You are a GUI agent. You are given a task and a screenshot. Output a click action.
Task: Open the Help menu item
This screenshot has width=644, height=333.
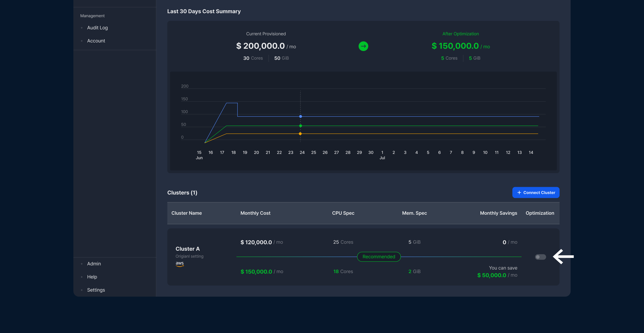[92, 277]
